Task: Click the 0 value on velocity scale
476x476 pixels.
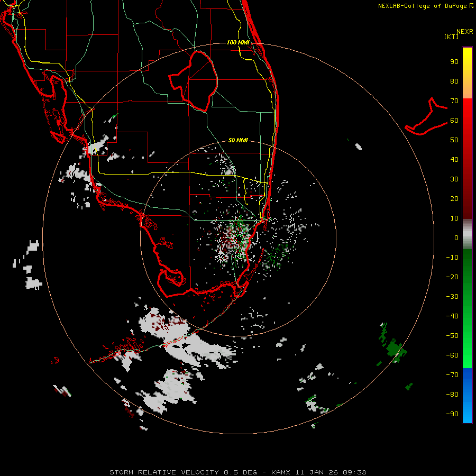Action: click(x=456, y=238)
